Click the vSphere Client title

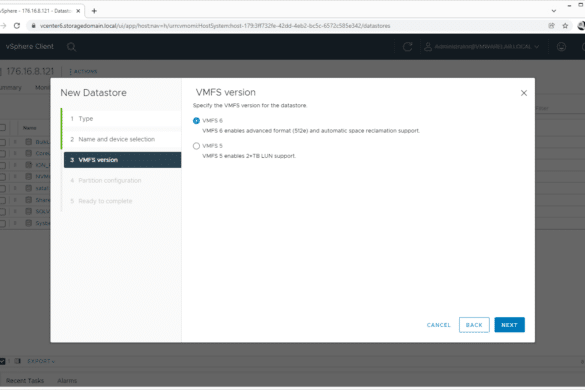(29, 47)
